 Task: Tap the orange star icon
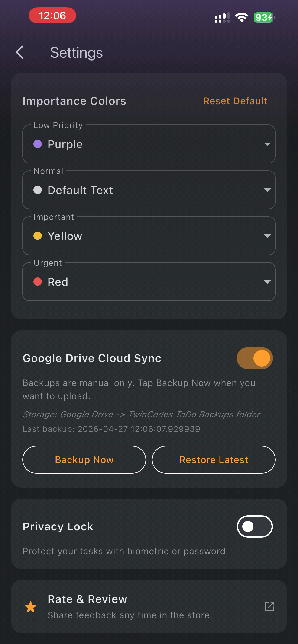point(31,607)
